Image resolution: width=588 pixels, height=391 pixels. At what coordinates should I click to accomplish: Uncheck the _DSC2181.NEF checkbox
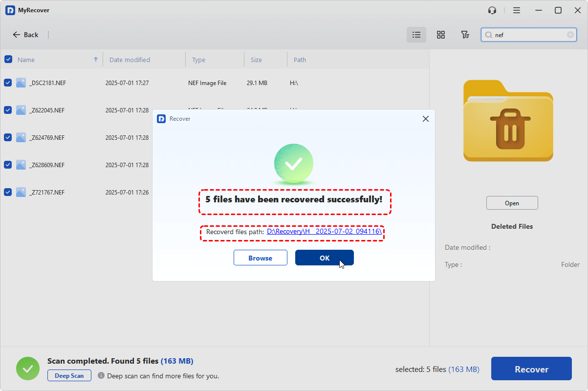pos(8,83)
